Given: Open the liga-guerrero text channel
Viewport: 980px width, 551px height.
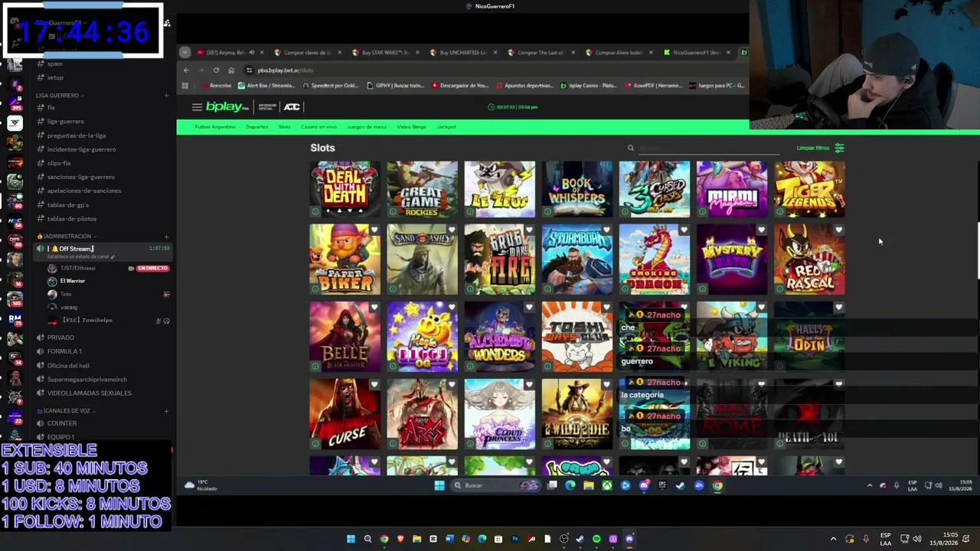Looking at the screenshot, I should (x=66, y=122).
